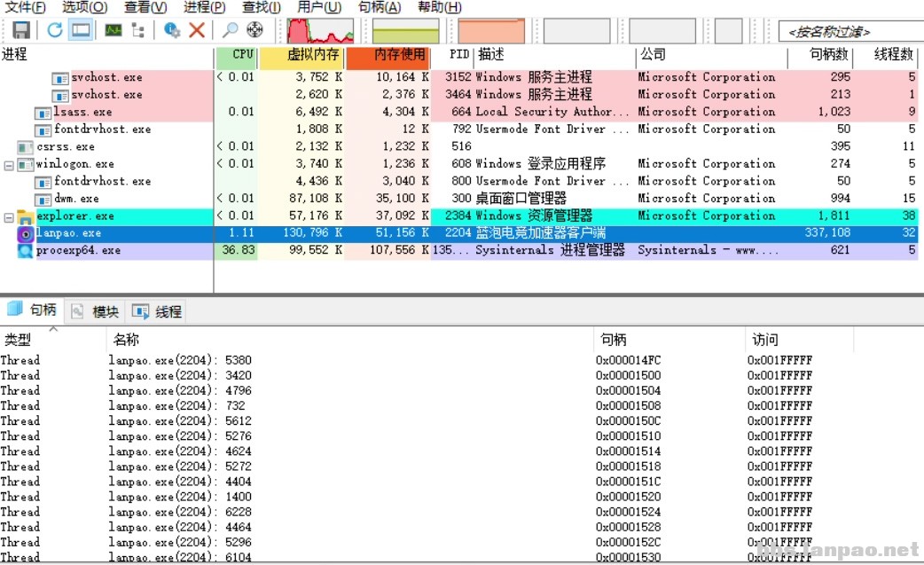Open process Properties icon

point(173,30)
